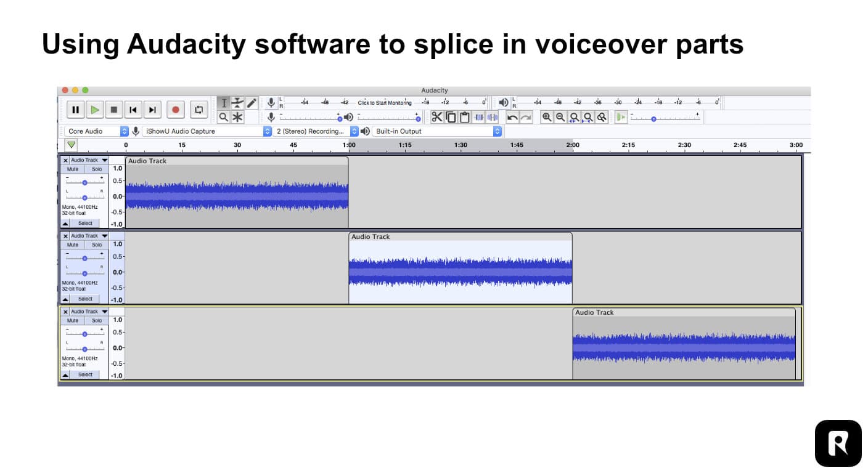Undo the last action
Image resolution: width=868 pixels, height=473 pixels.
tap(512, 117)
